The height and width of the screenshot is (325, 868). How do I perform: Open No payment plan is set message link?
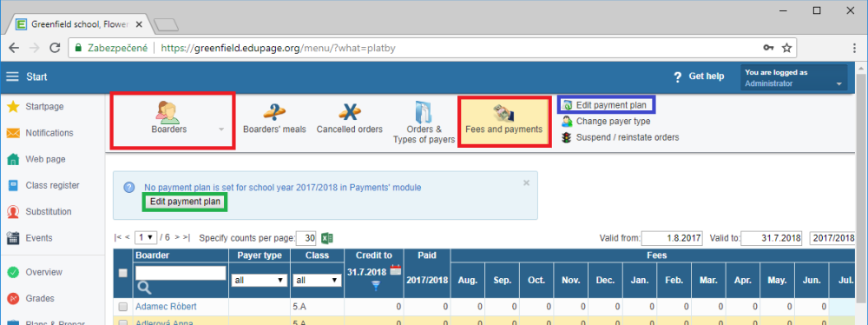point(282,188)
